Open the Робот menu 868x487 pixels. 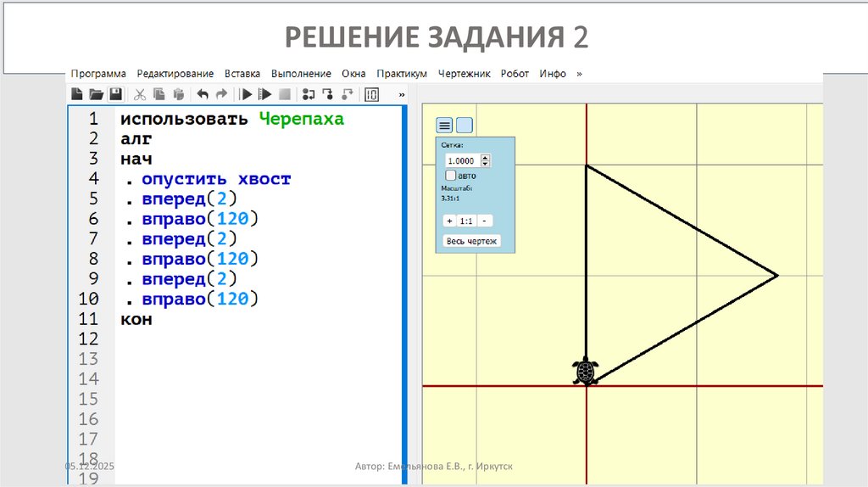[515, 74]
